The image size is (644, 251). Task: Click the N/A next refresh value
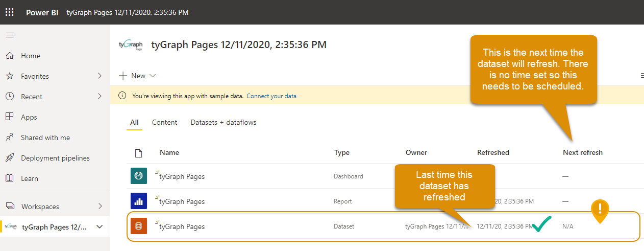(x=568, y=226)
